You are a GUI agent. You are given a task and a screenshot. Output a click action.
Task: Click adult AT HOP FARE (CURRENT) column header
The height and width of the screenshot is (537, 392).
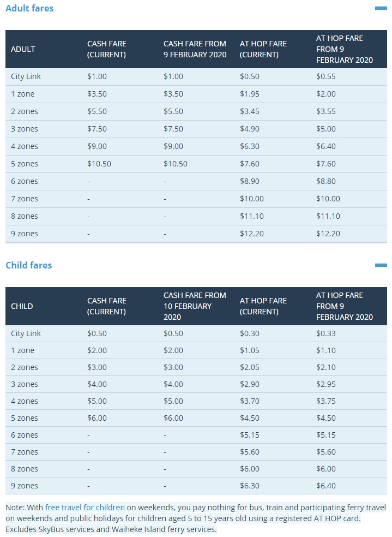[x=263, y=49]
